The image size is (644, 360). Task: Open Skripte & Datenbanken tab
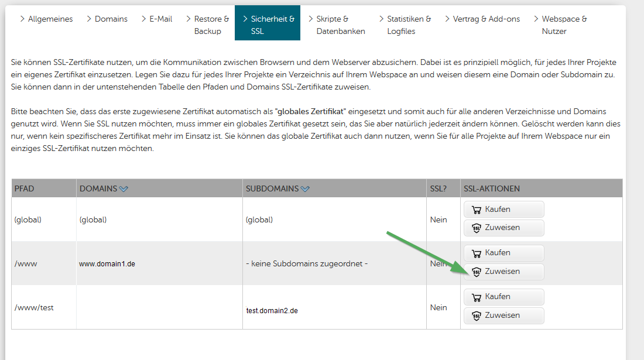pos(337,25)
